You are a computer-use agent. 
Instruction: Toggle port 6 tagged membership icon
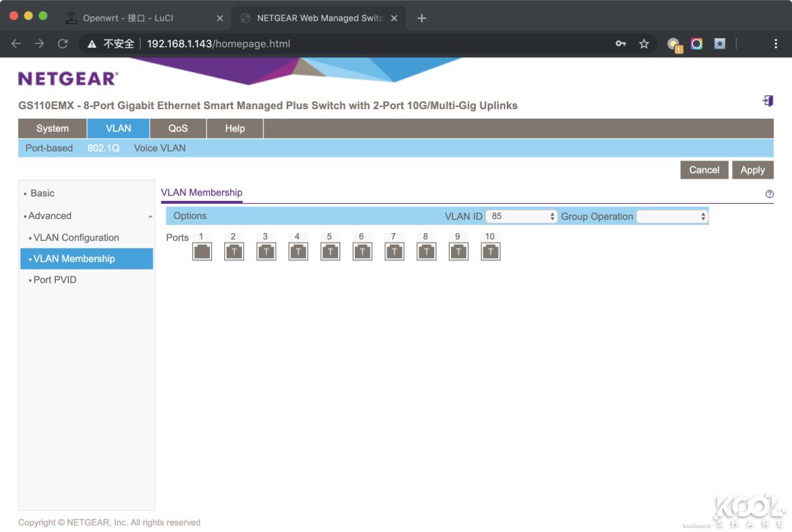(x=362, y=251)
